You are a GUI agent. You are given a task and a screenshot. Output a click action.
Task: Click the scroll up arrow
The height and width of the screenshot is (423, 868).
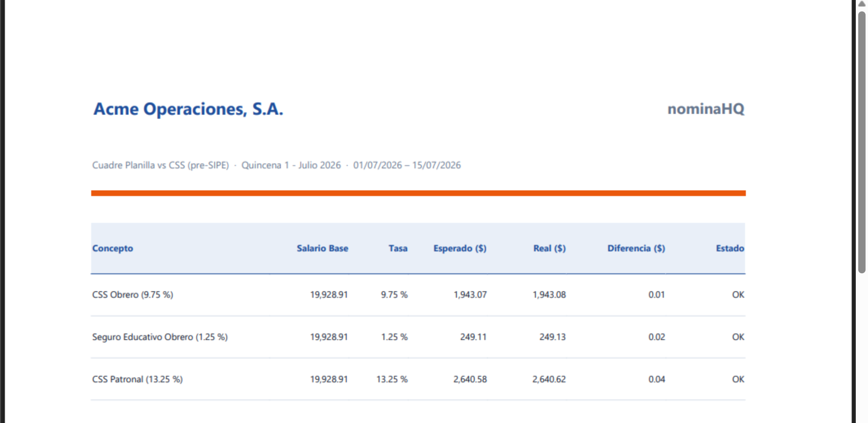(861, 4)
